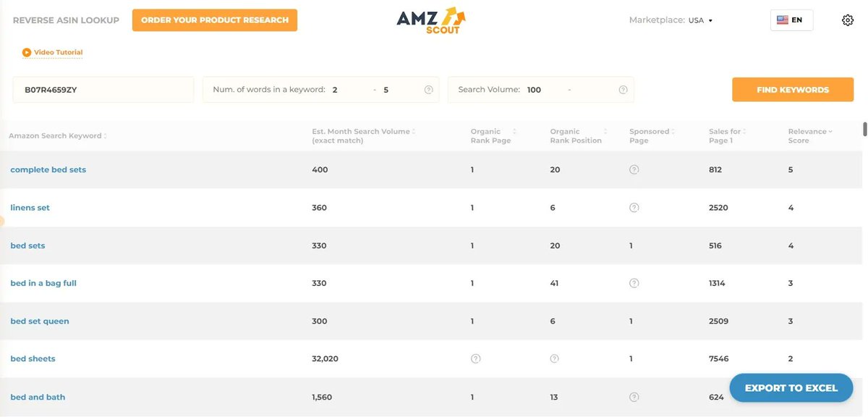Click sales value 1314 for bed in a bag full
The height and width of the screenshot is (417, 868).
coord(718,283)
